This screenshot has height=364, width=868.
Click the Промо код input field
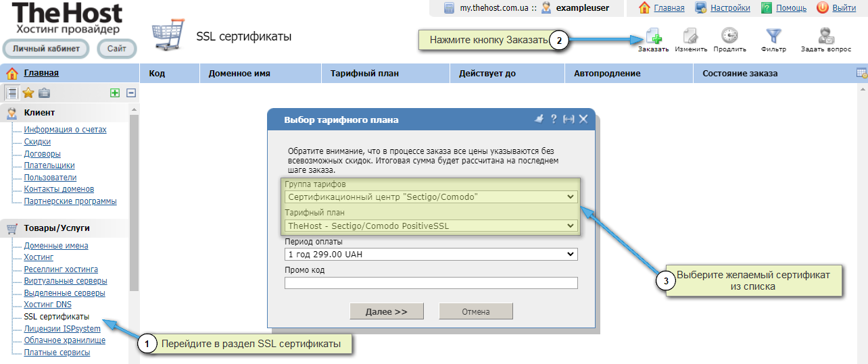(431, 283)
